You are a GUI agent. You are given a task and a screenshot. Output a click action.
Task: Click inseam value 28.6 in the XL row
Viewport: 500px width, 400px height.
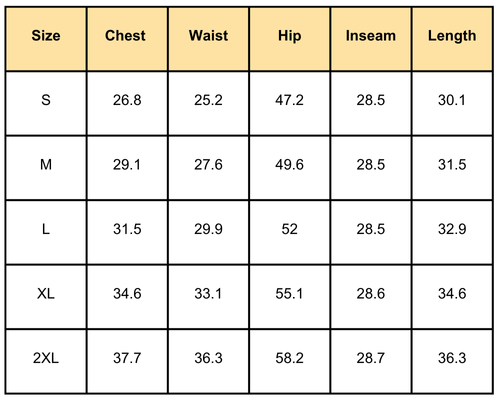click(x=371, y=294)
